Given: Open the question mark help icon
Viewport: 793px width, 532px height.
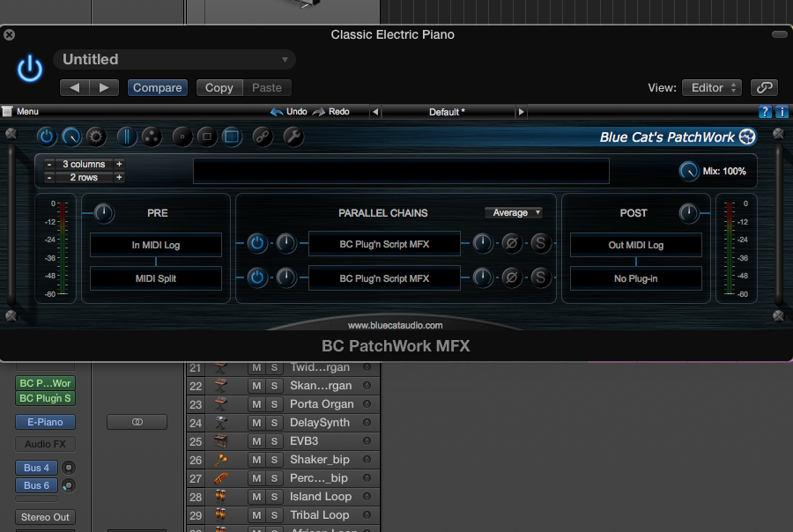Looking at the screenshot, I should click(x=765, y=112).
